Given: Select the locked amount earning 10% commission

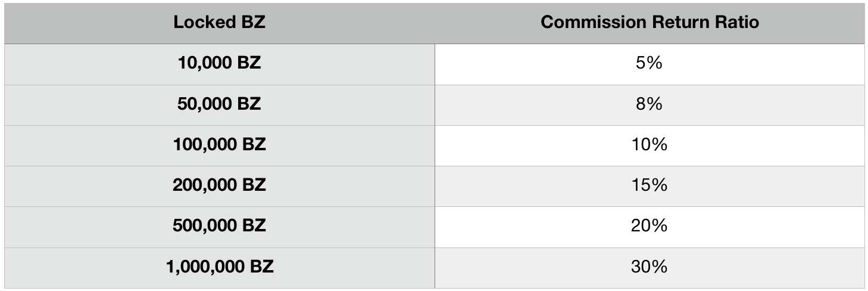Looking at the screenshot, I should [219, 144].
